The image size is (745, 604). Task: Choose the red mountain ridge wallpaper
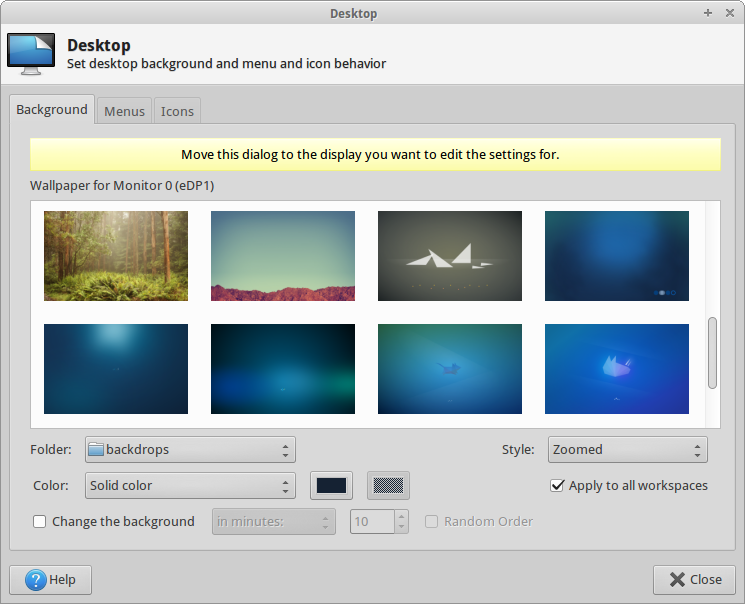point(283,256)
